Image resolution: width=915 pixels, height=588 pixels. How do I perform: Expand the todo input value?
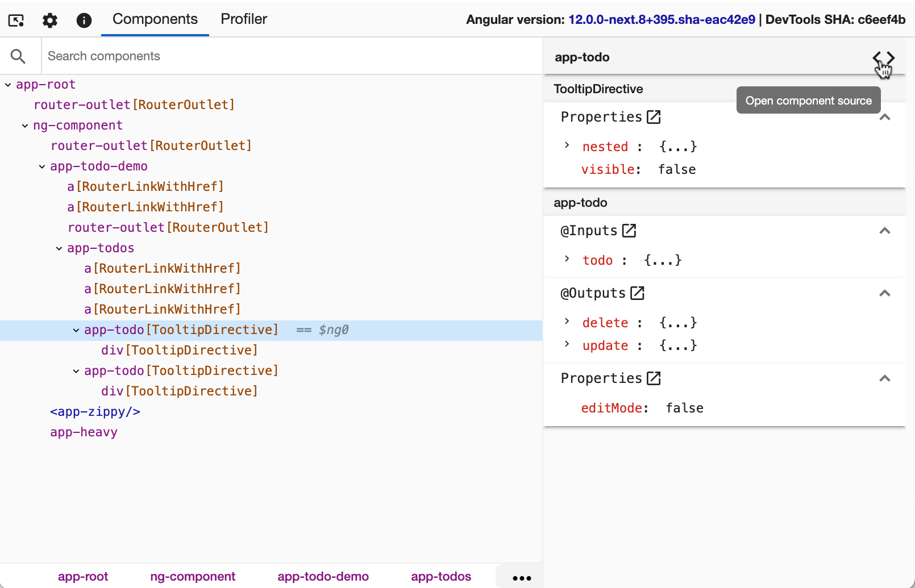[x=566, y=260]
